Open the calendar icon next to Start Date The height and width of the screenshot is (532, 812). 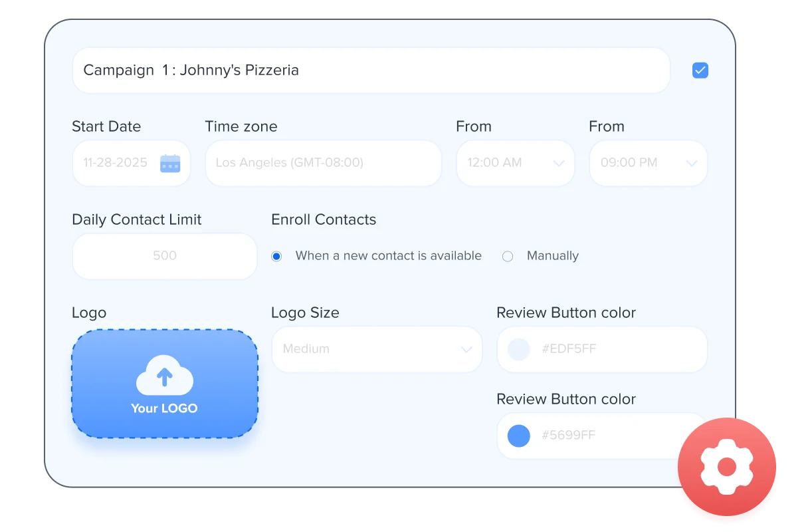point(171,163)
